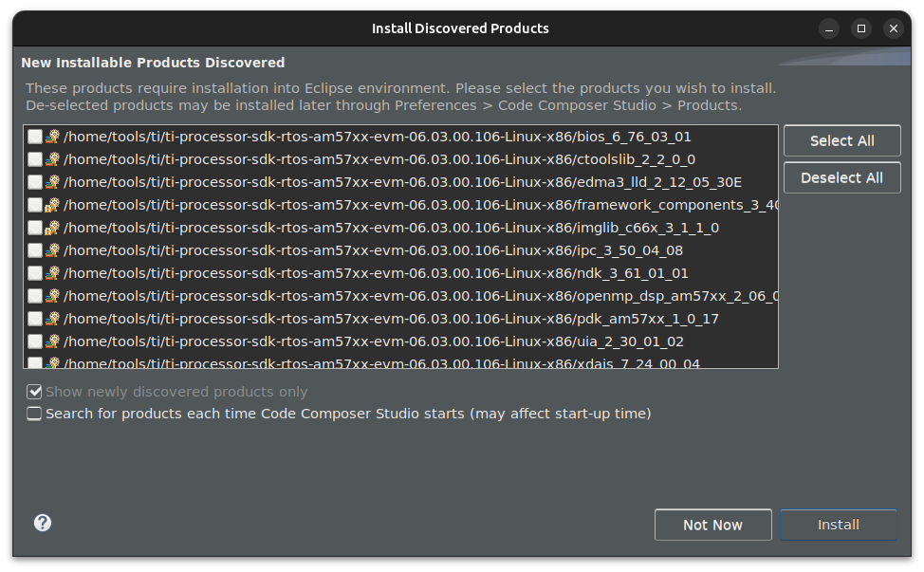Select the xdais_7_24_00_04 list entry
This screenshot has height=572, width=924.
point(381,362)
